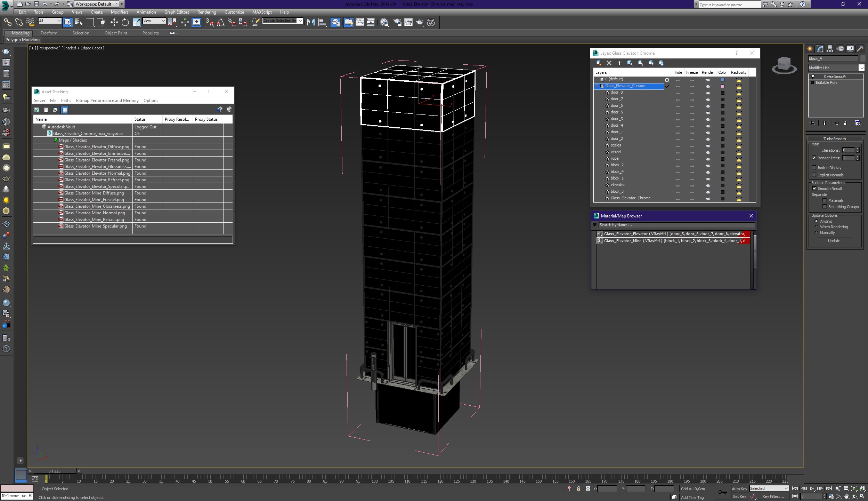Toggle Percent Snap in main toolbar
The width and height of the screenshot is (868, 501).
pos(232,22)
